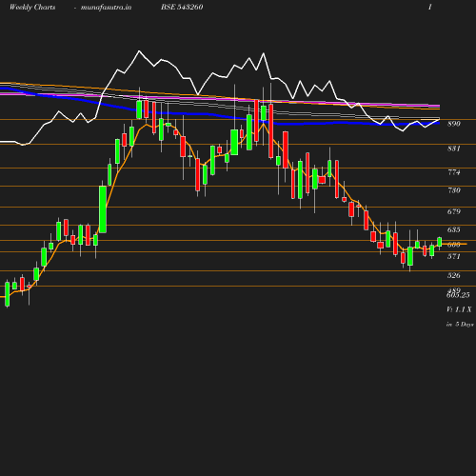Viewport: 476px width, 476px height.
Task: Select the 'V: 1.1 X' volume text
Action: click(459, 309)
